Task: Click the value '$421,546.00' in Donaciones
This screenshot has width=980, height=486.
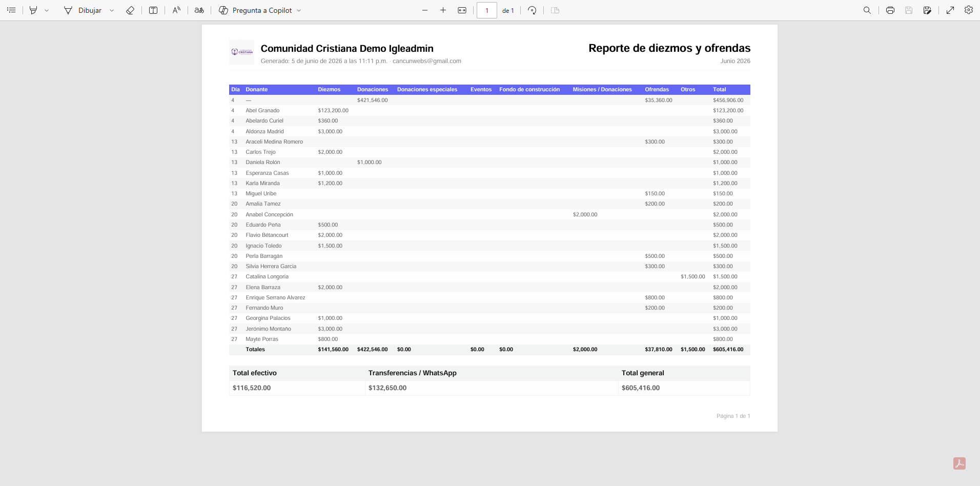Action: pos(373,100)
